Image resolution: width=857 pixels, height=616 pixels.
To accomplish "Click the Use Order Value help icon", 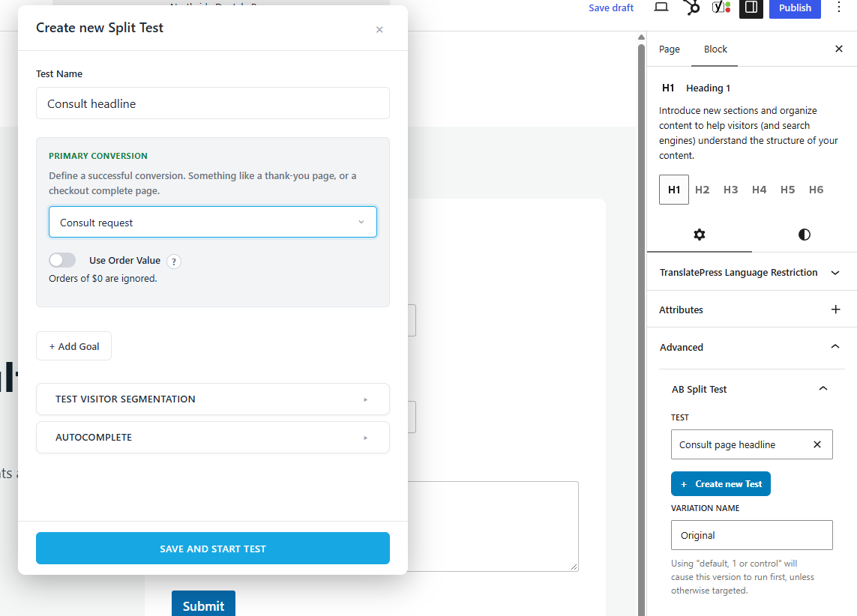I will 174,262.
